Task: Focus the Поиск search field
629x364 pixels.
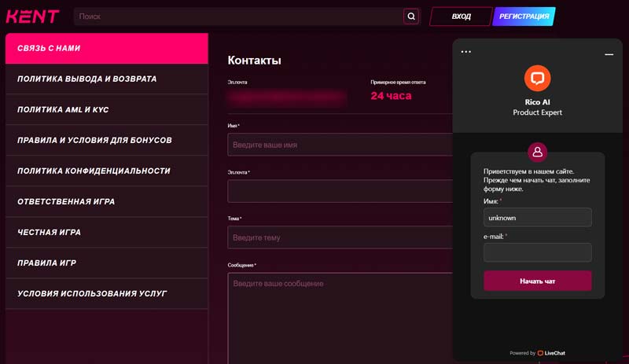Action: tap(236, 17)
